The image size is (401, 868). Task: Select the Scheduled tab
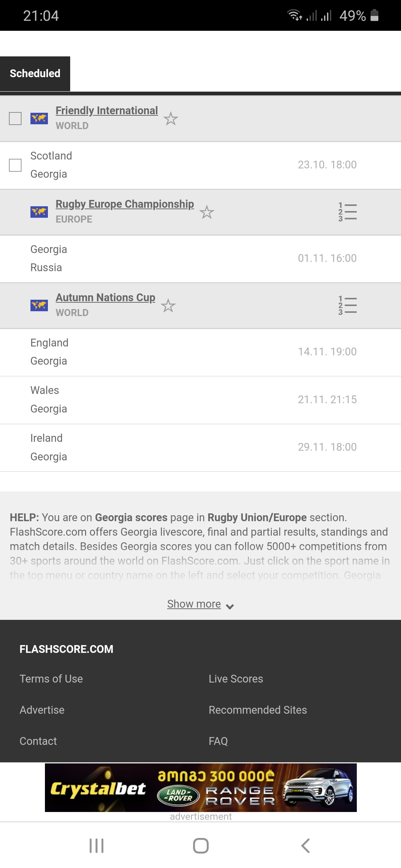[x=35, y=73]
